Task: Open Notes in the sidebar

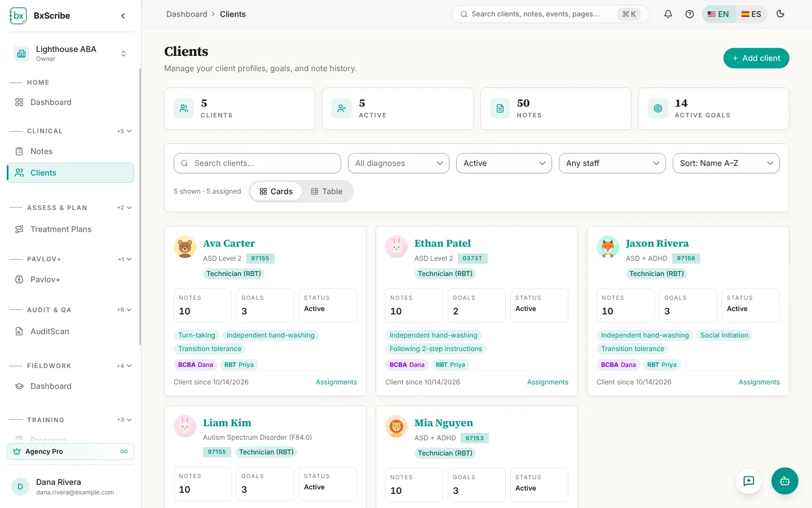Action: [70, 151]
